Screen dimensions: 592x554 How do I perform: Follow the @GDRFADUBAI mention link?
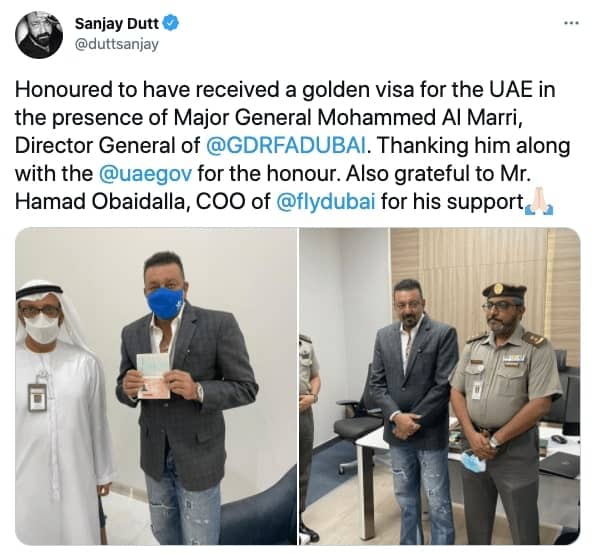(x=286, y=146)
